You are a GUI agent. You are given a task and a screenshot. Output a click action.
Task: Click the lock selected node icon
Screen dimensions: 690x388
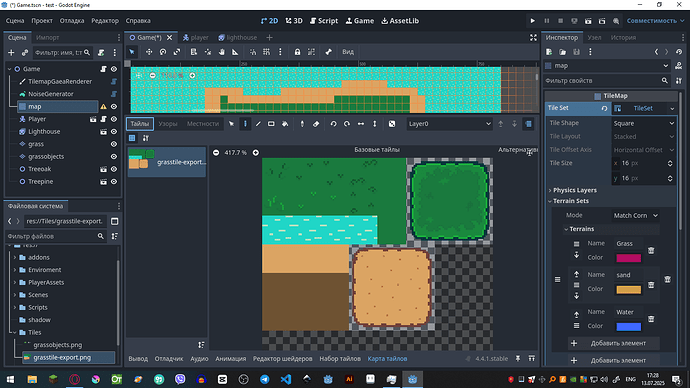click(297, 52)
